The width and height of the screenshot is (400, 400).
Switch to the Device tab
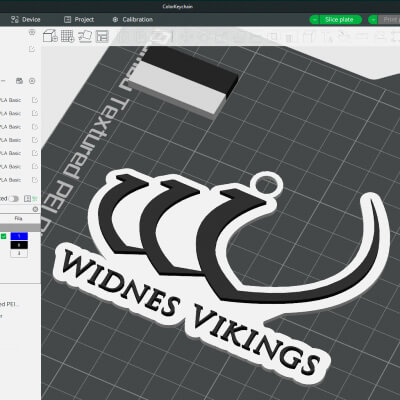tap(26, 20)
